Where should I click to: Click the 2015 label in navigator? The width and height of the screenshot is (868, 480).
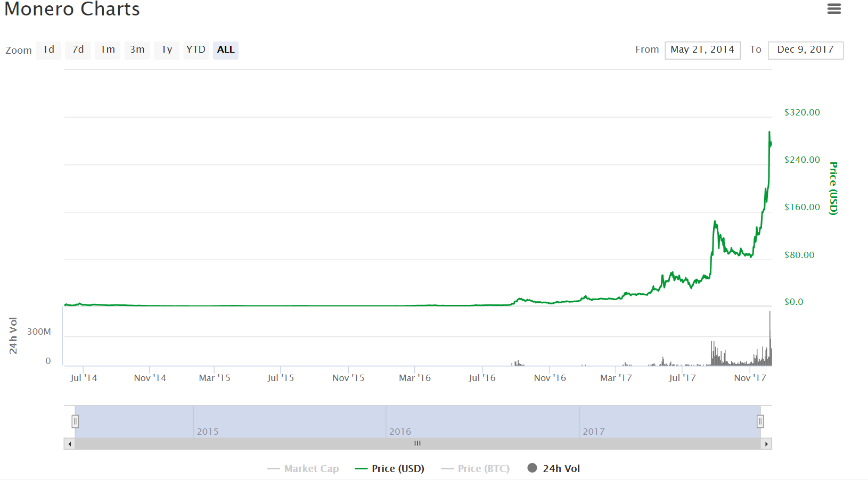[208, 432]
